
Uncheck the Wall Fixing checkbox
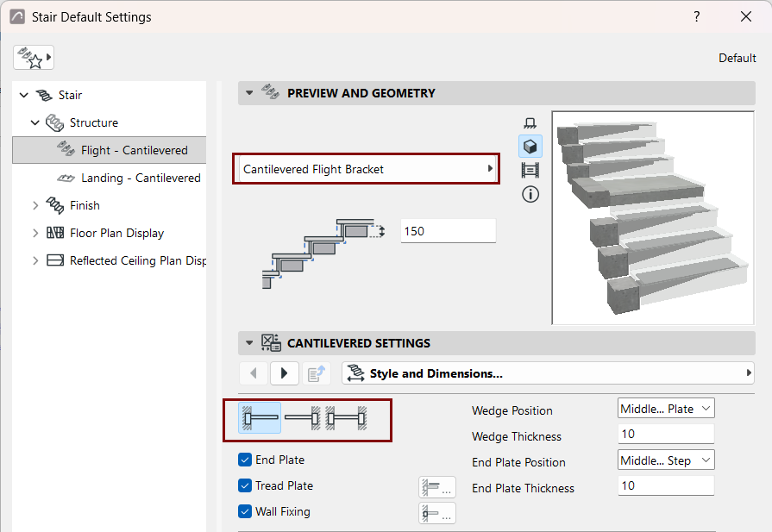click(245, 511)
